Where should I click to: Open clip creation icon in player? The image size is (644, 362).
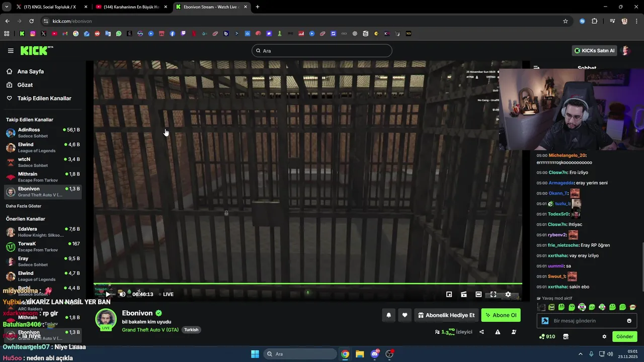[464, 294]
